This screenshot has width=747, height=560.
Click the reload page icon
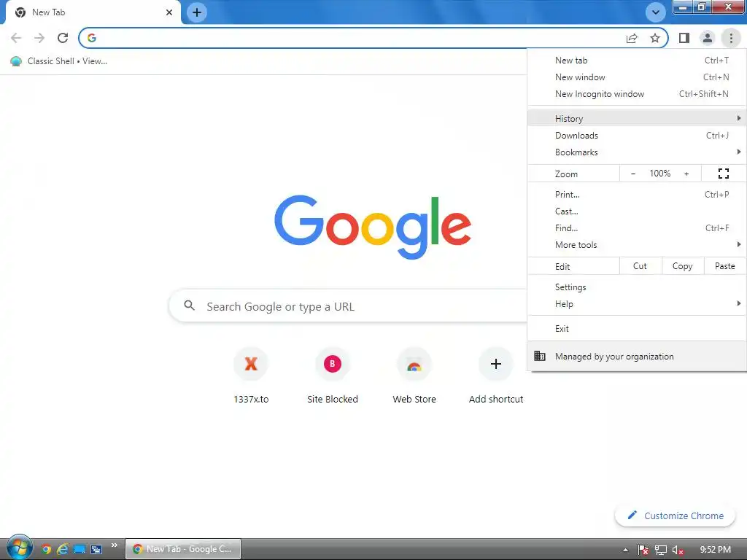63,38
